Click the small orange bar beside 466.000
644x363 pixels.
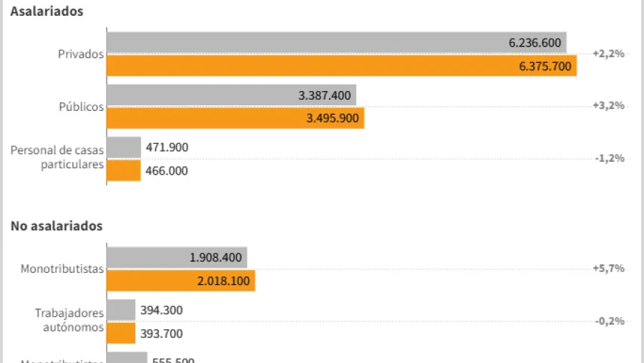tap(124, 170)
